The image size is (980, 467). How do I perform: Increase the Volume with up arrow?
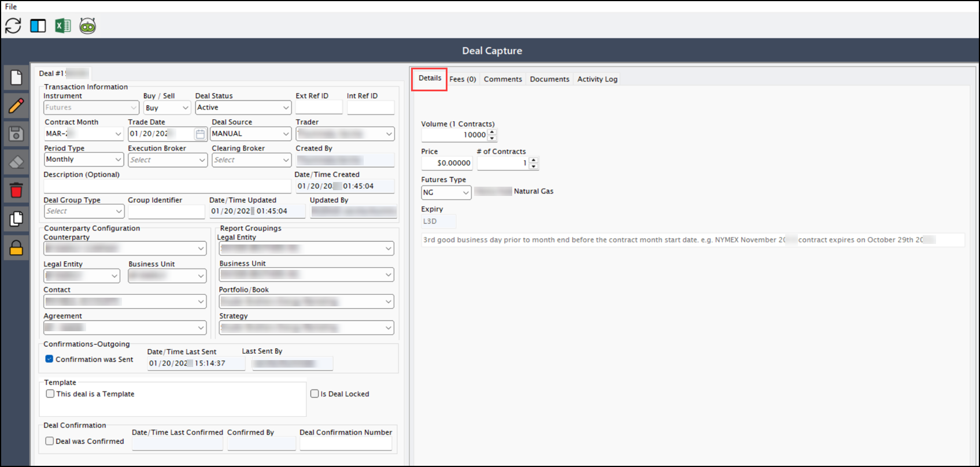[x=492, y=132]
